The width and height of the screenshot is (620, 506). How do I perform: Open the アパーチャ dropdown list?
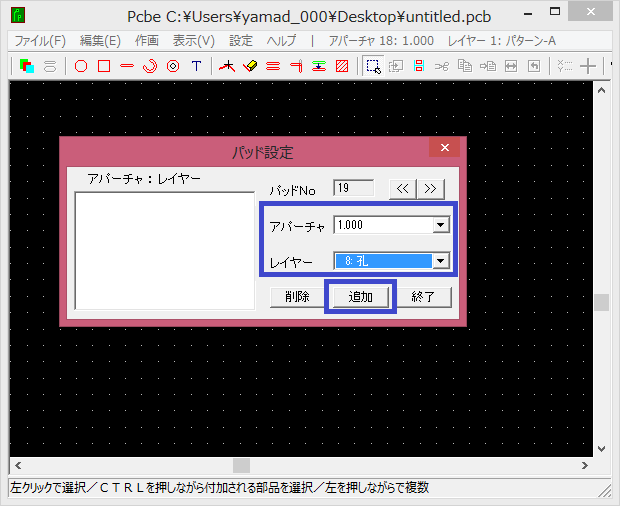(440, 225)
